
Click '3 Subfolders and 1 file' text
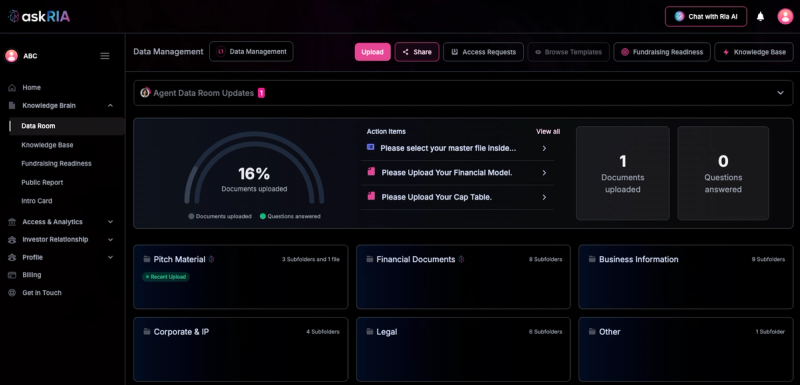(311, 259)
